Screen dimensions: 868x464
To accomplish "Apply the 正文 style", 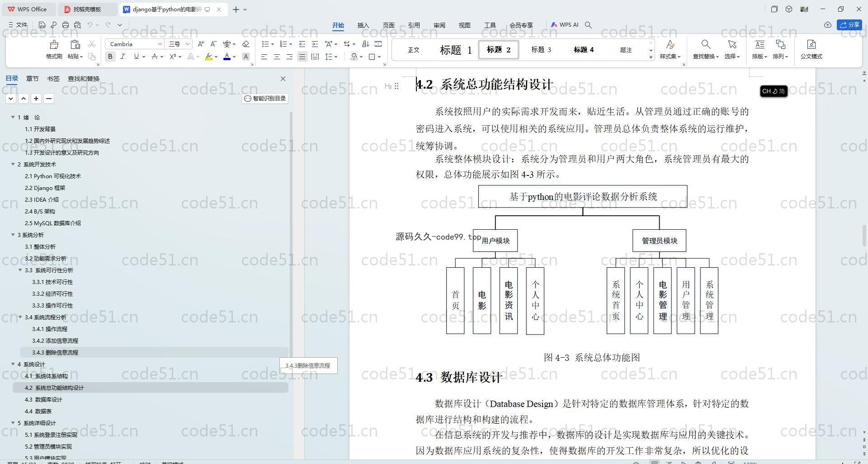I will pos(414,50).
